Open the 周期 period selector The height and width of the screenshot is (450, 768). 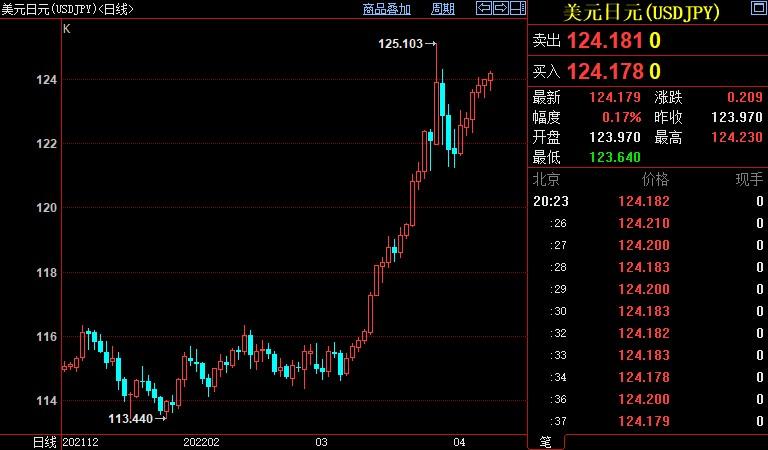[x=442, y=9]
